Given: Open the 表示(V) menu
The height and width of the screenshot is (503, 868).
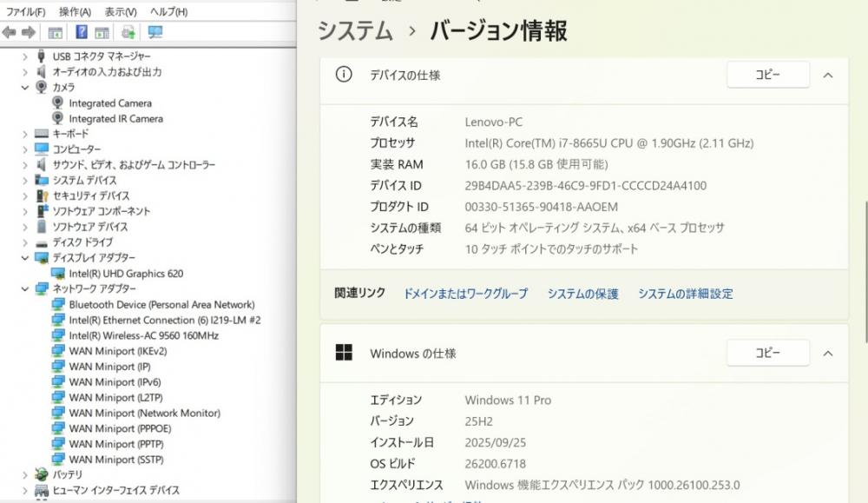Looking at the screenshot, I should pos(121,11).
